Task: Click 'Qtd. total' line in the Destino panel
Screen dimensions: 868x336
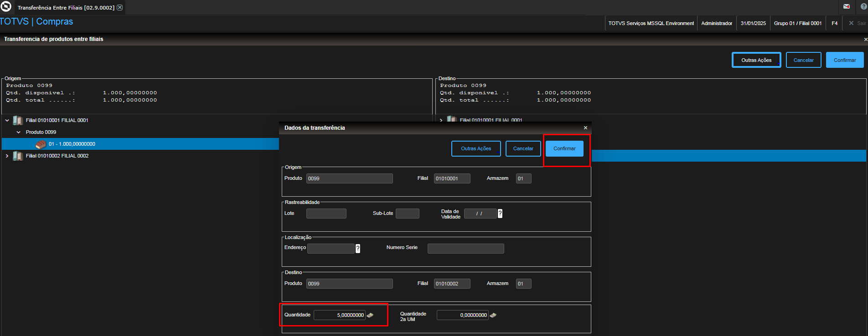Action: 515,100
